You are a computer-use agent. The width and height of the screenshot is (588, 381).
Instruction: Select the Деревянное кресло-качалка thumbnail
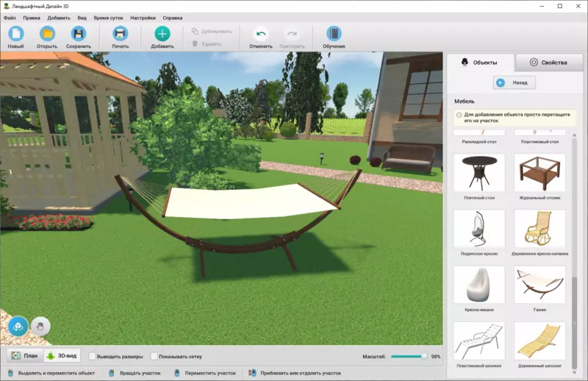pyautogui.click(x=539, y=229)
